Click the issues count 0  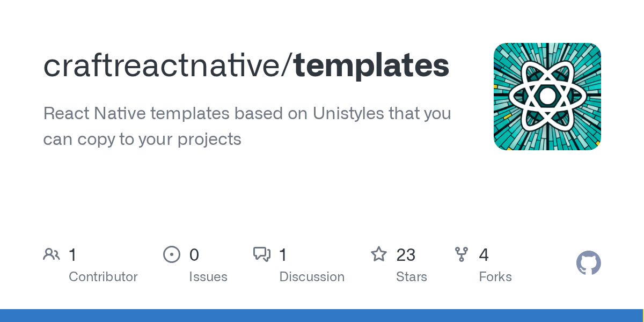pyautogui.click(x=194, y=255)
